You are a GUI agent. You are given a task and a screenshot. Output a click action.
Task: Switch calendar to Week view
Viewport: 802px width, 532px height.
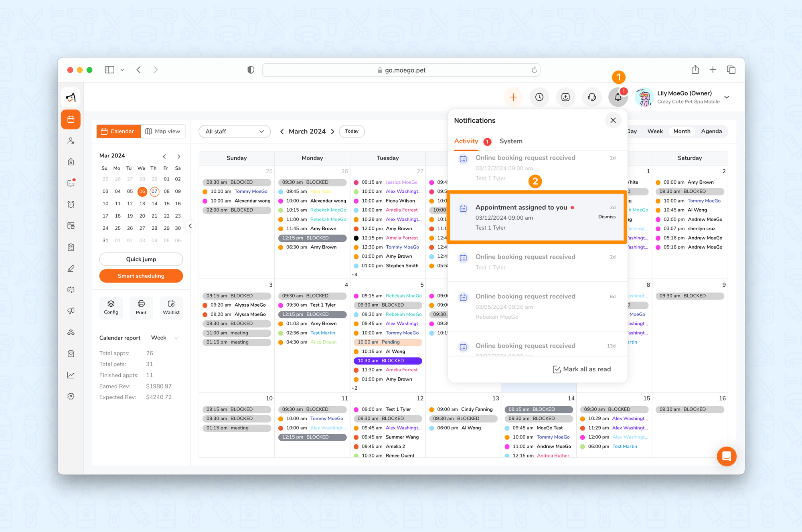click(x=655, y=131)
